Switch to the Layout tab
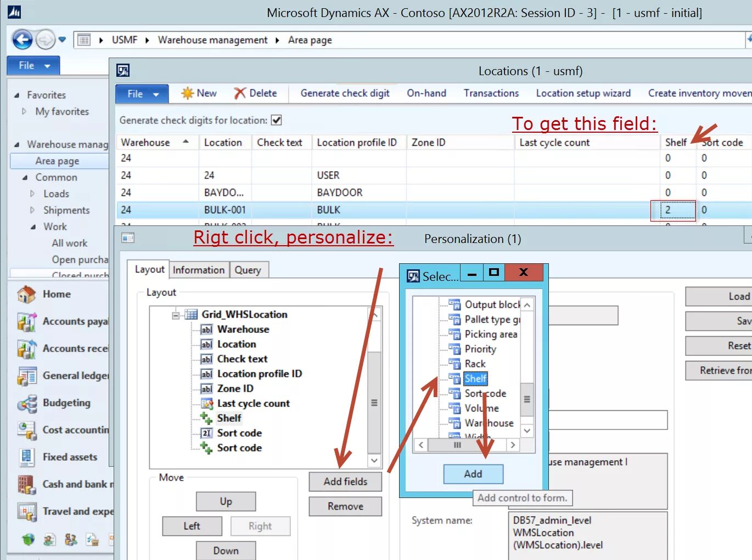 point(149,269)
